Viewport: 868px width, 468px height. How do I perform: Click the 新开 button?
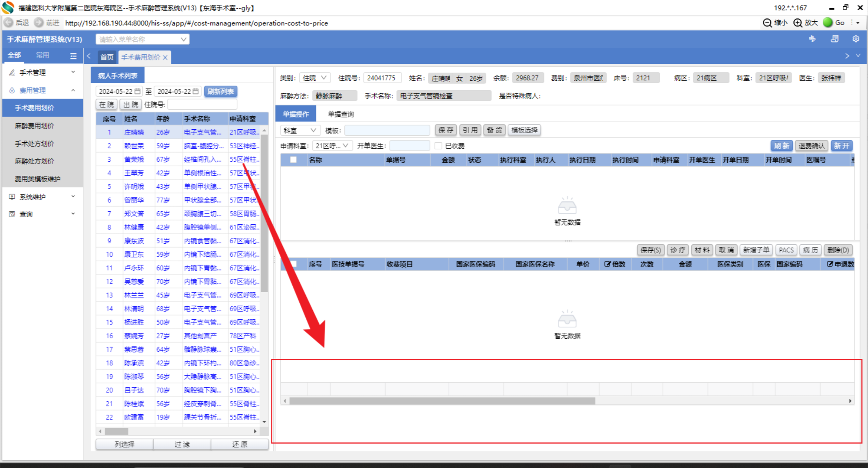pyautogui.click(x=842, y=146)
